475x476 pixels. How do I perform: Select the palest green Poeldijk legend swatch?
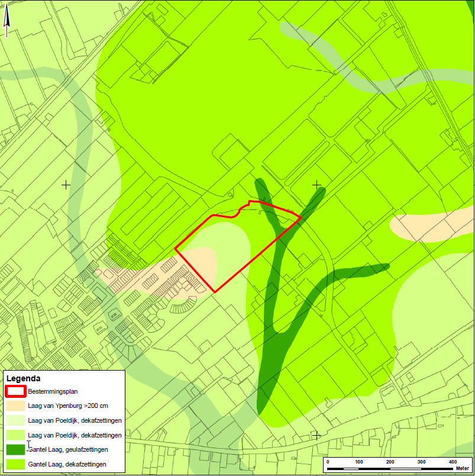pos(15,420)
